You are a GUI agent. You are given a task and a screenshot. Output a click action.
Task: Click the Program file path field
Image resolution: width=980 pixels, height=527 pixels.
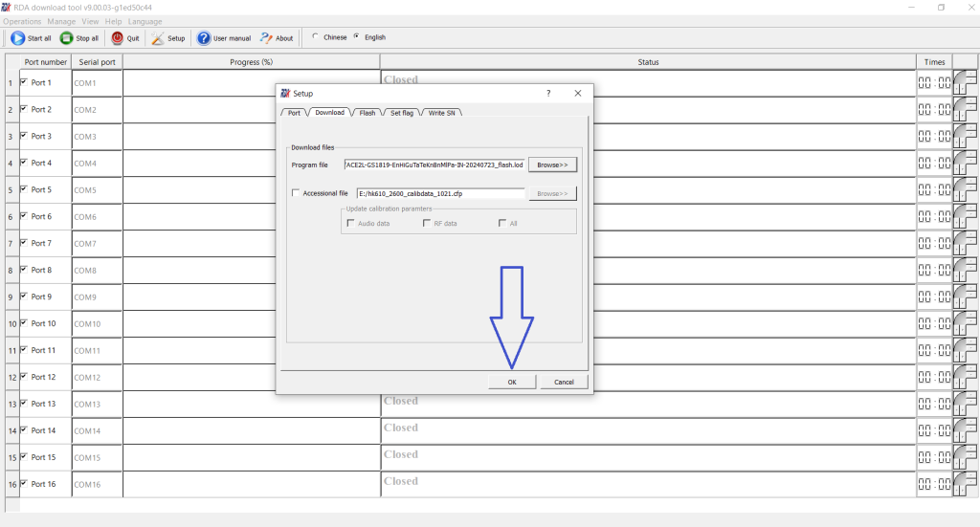pyautogui.click(x=434, y=165)
